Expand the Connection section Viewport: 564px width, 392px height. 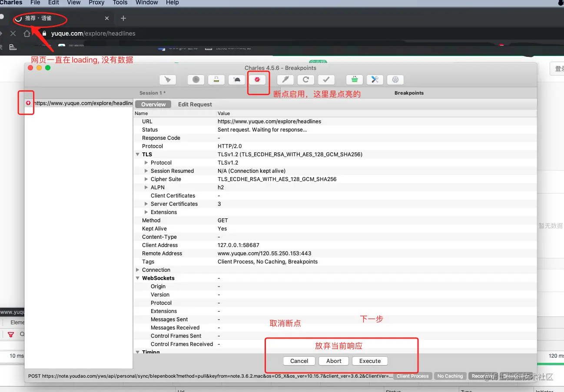pyautogui.click(x=138, y=270)
